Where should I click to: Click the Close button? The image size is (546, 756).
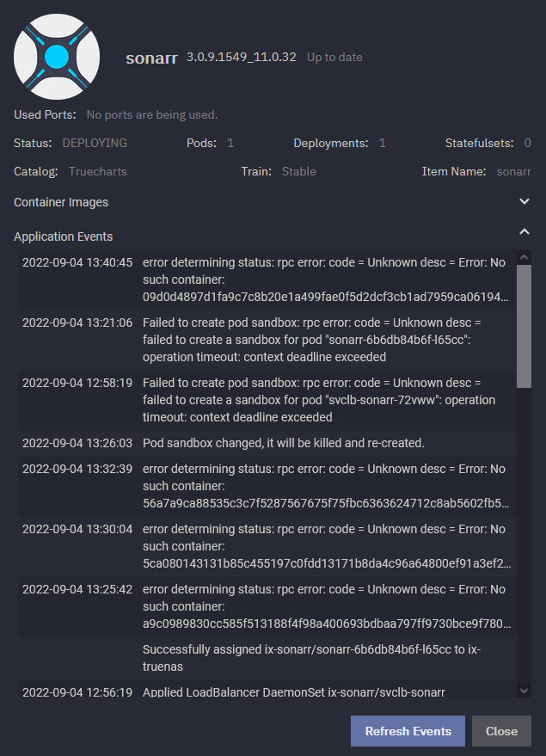click(x=501, y=731)
